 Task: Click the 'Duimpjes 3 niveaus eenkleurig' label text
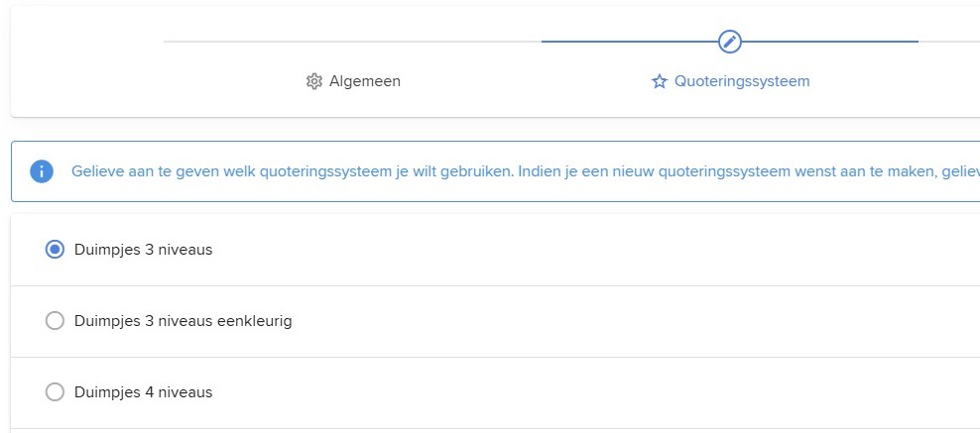pos(184,321)
